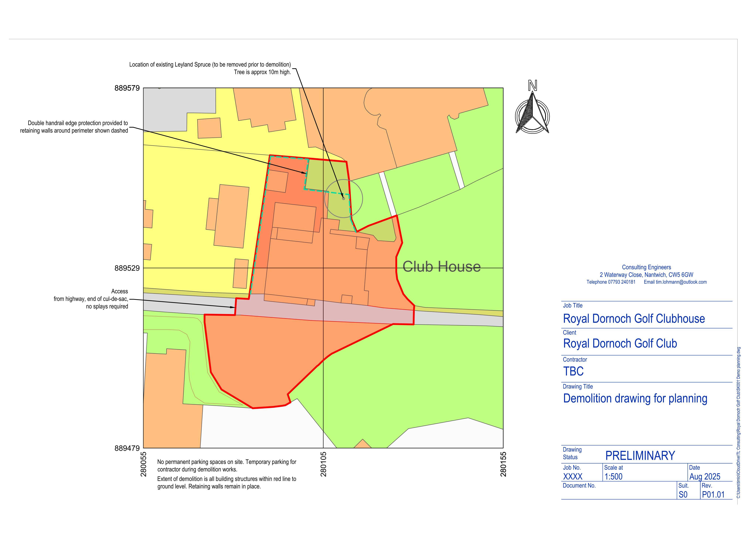Click the northing label '889579'
Image resolution: width=756 pixels, height=535 pixels.
127,88
